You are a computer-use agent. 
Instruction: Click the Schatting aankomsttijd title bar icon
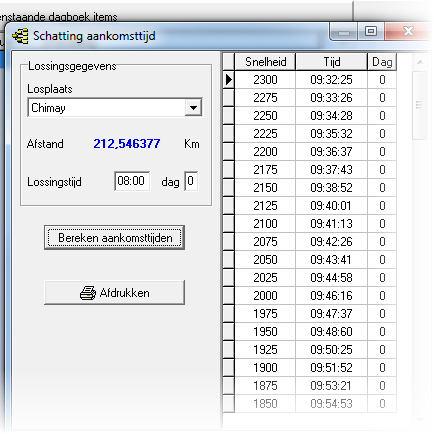(21, 36)
